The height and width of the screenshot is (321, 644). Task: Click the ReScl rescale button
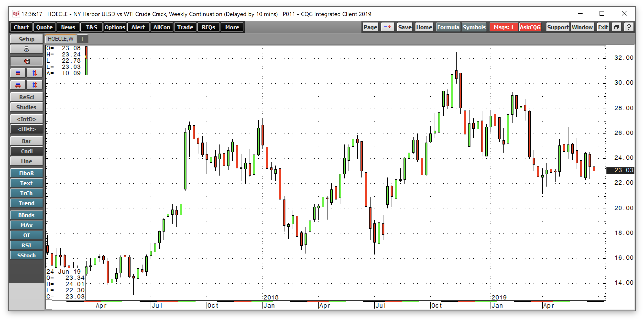point(26,97)
